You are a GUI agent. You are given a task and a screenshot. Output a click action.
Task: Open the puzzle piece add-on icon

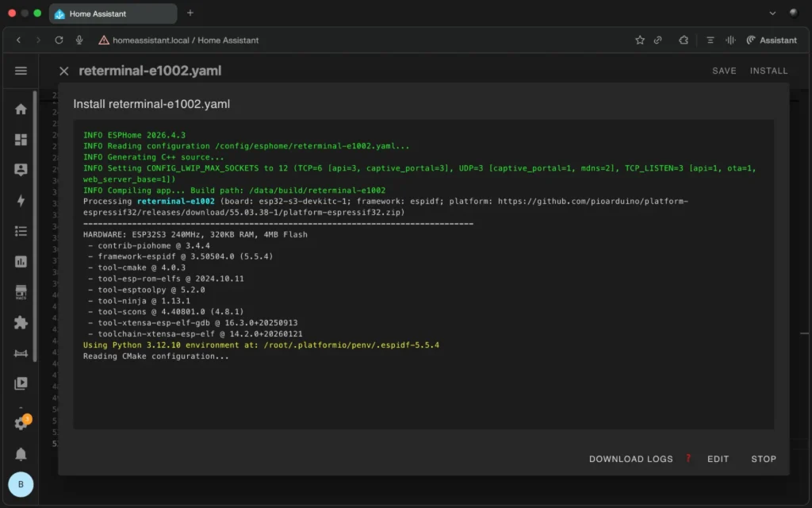pyautogui.click(x=21, y=322)
